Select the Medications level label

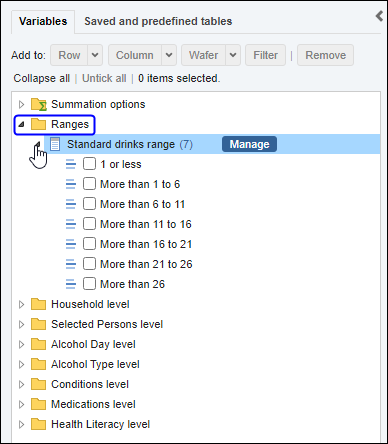(x=93, y=404)
